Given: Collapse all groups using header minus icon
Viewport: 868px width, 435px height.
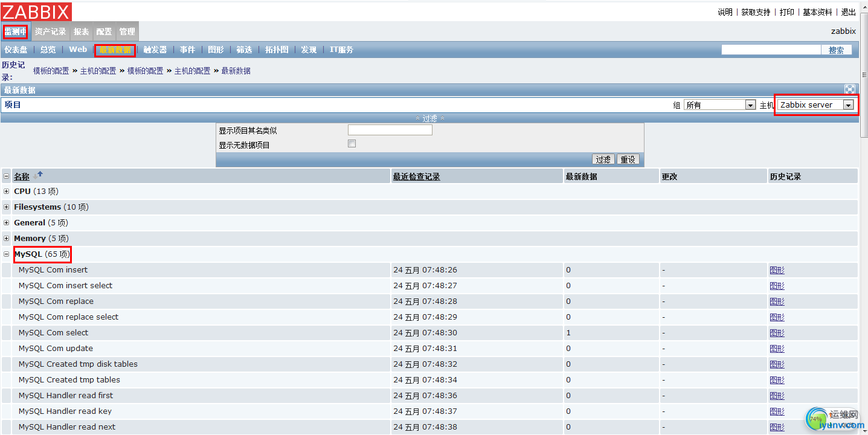Looking at the screenshot, I should pos(7,176).
